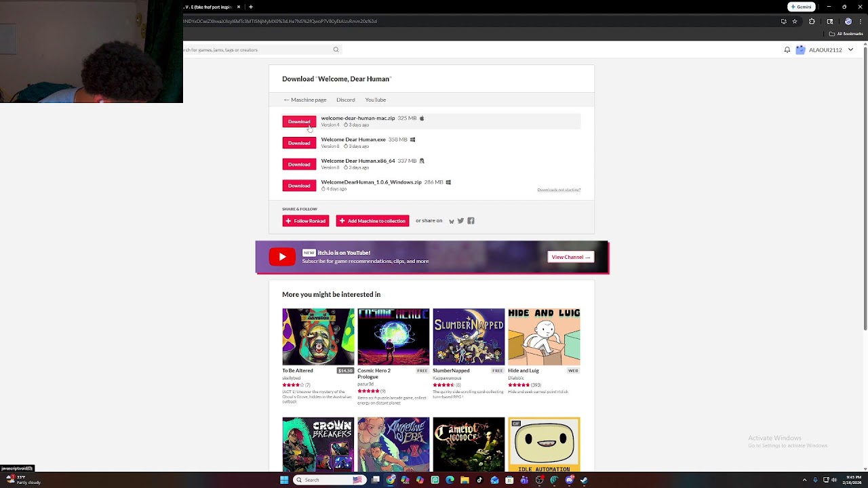Open the Chrome extensions puzzle icon

click(x=812, y=21)
